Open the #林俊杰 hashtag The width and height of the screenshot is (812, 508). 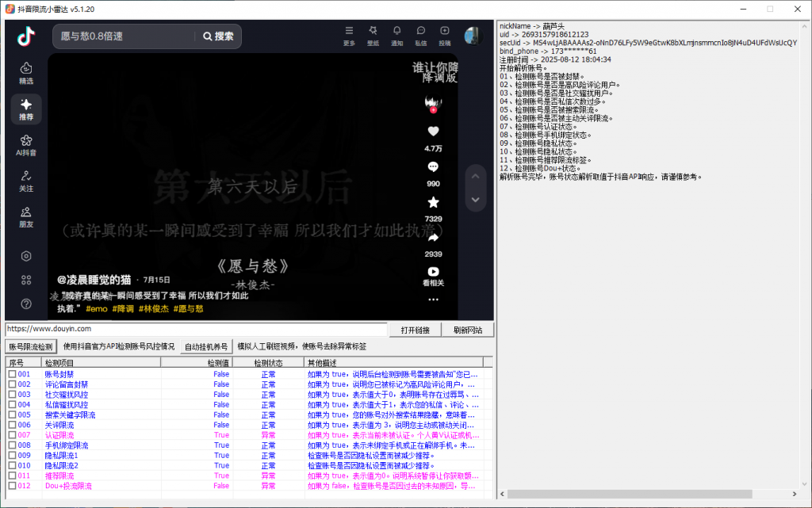click(154, 309)
